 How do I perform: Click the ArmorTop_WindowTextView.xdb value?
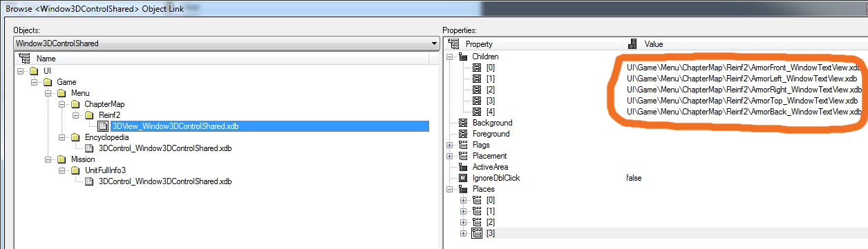[x=742, y=101]
